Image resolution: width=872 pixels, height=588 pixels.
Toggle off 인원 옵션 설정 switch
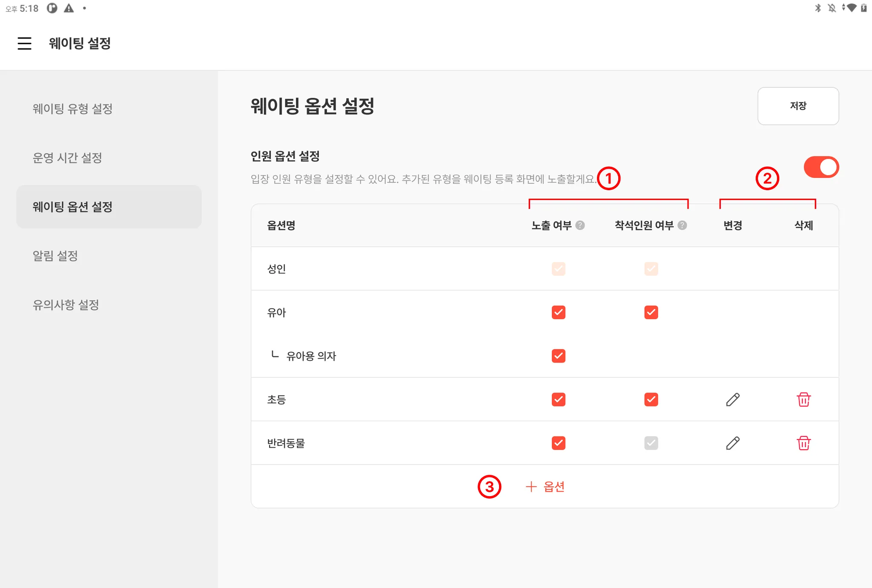point(821,167)
